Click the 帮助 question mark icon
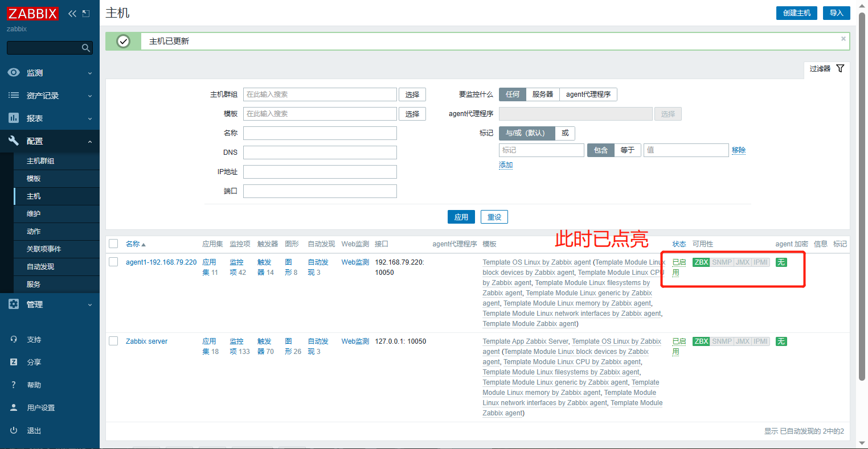The height and width of the screenshot is (449, 868). pos(14,385)
